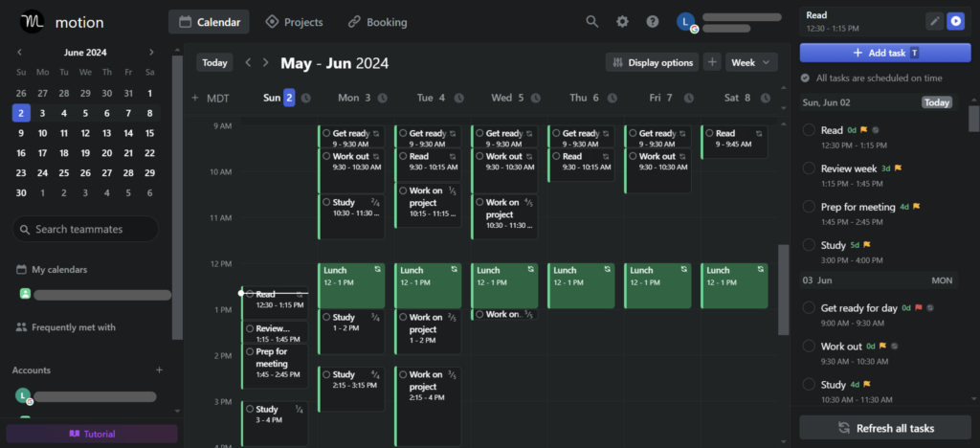Click the Search teammates field

pos(85,230)
